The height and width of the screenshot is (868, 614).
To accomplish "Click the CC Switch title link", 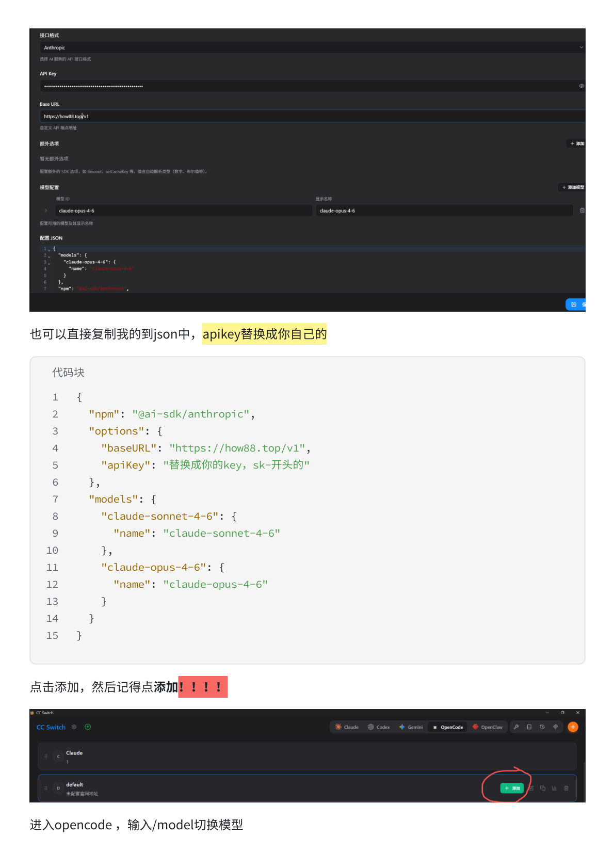I will tap(51, 727).
